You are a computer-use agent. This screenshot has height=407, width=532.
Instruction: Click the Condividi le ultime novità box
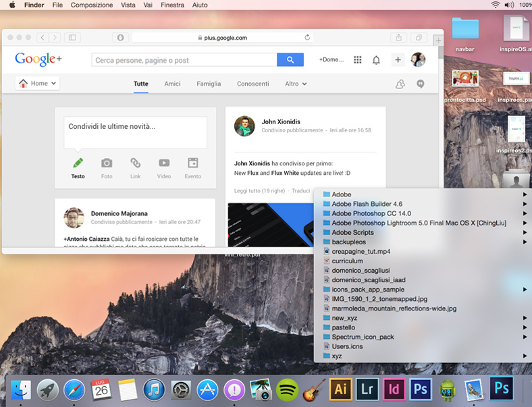[x=135, y=131]
